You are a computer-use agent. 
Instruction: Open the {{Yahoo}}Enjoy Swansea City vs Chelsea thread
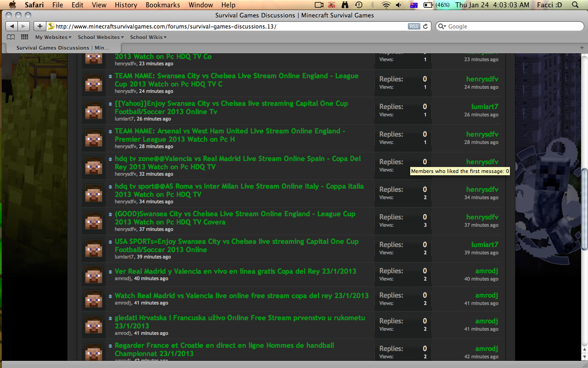[x=231, y=107]
